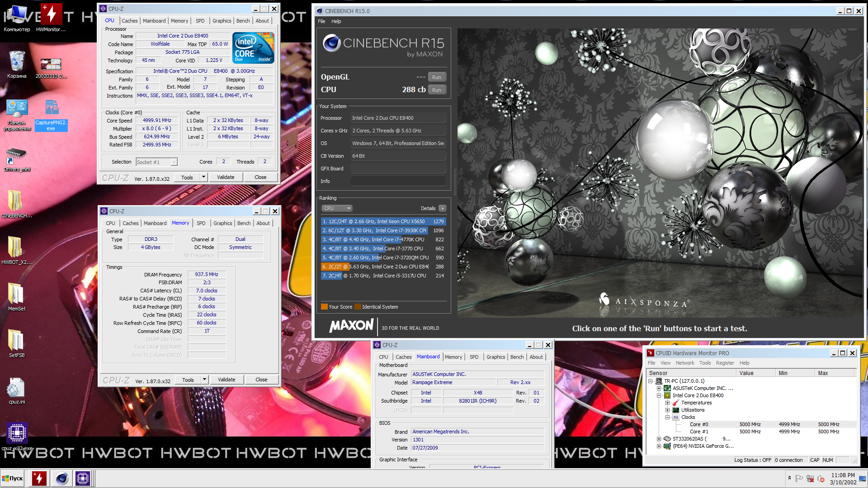
Task: Expand the Utilizations node
Action: point(667,410)
